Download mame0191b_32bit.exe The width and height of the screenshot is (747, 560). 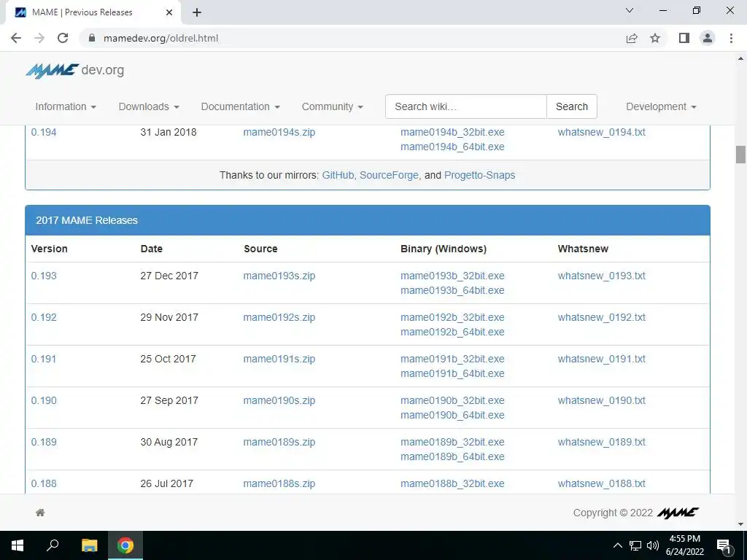point(452,359)
